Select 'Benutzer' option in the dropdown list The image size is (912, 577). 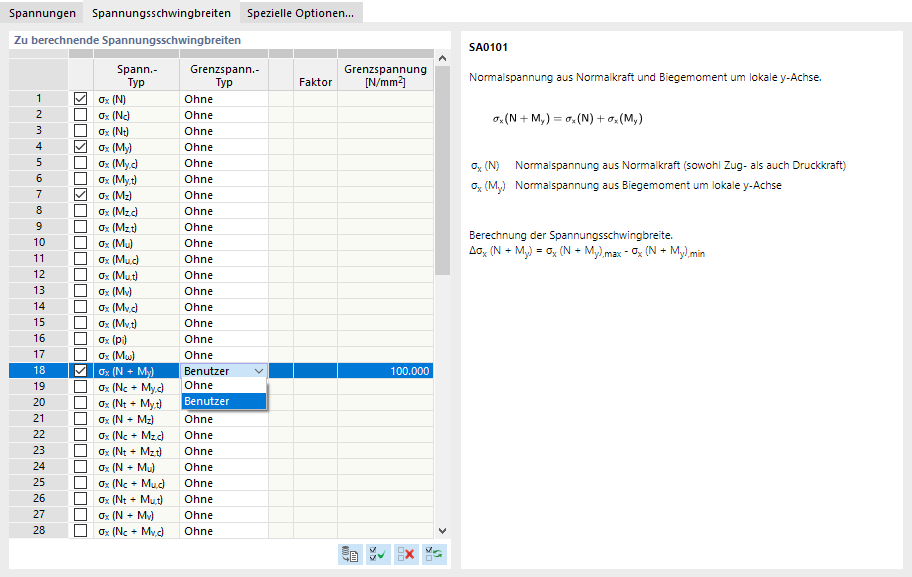(x=224, y=401)
